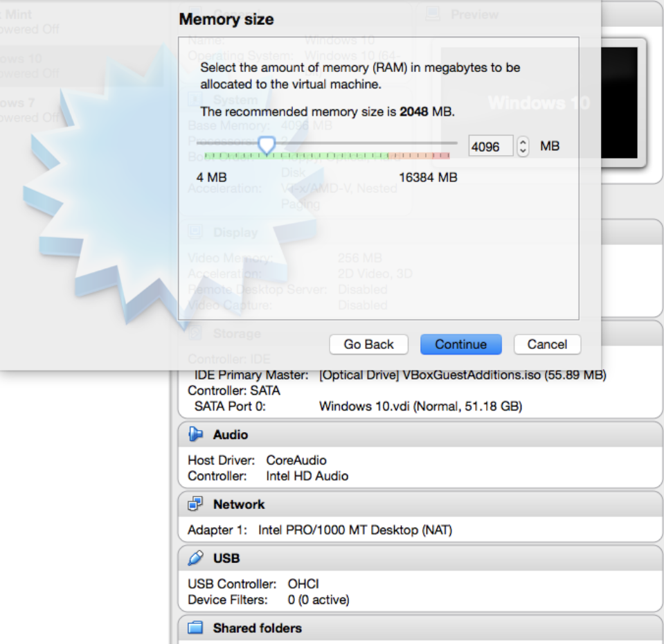
Task: Click the USB section plug icon
Action: (195, 558)
